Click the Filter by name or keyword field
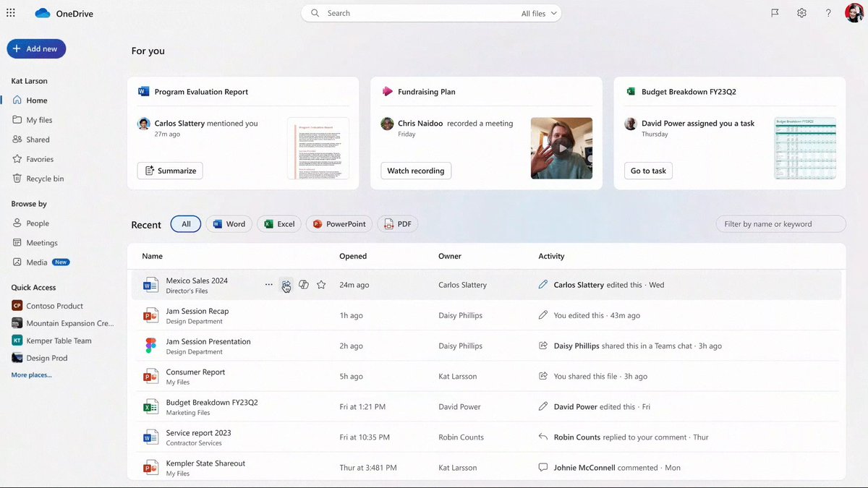Image resolution: width=868 pixels, height=488 pixels. coord(780,224)
